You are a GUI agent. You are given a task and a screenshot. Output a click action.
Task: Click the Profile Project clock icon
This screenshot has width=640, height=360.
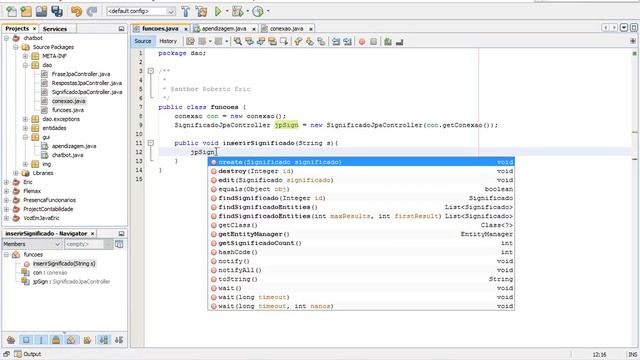[258, 11]
